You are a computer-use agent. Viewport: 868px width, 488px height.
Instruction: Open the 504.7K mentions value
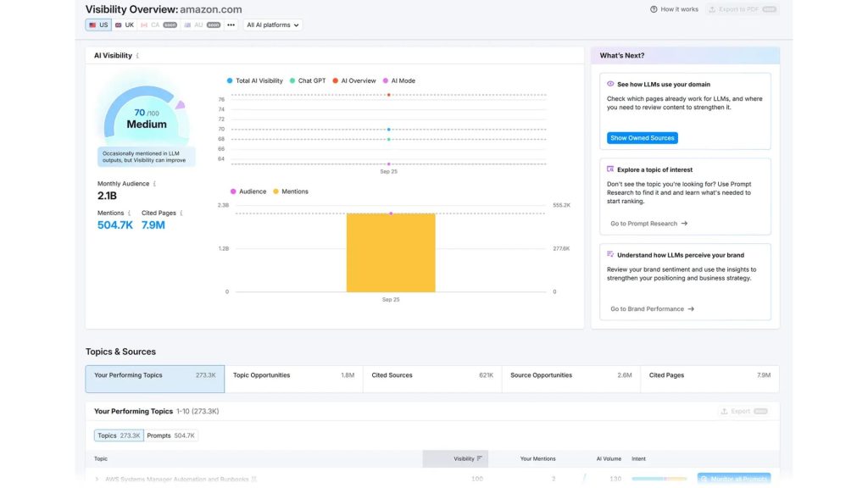pos(115,225)
